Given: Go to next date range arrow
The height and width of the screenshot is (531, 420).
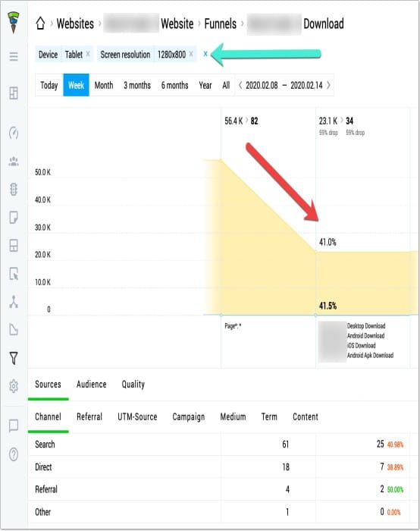Looking at the screenshot, I should (x=328, y=85).
